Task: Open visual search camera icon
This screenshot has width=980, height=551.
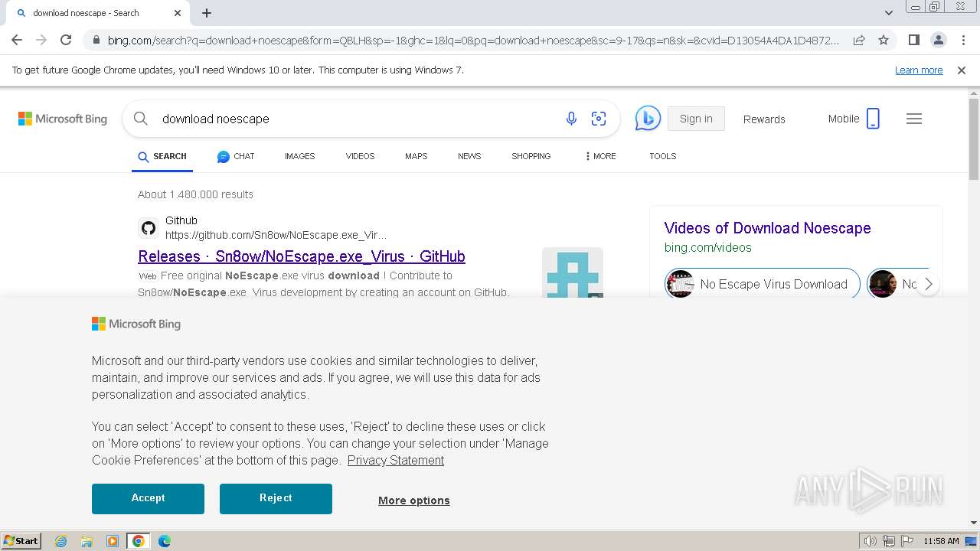Action: (599, 119)
